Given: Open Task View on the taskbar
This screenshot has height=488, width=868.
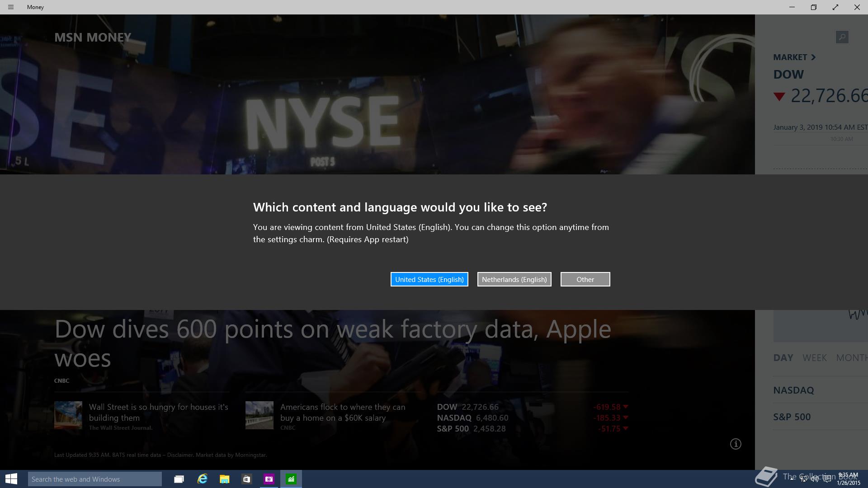Looking at the screenshot, I should (x=179, y=479).
